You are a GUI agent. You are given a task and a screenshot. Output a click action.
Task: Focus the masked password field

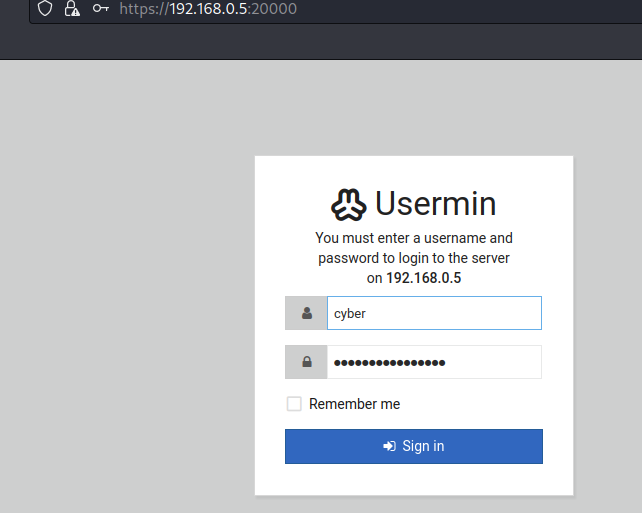434,362
